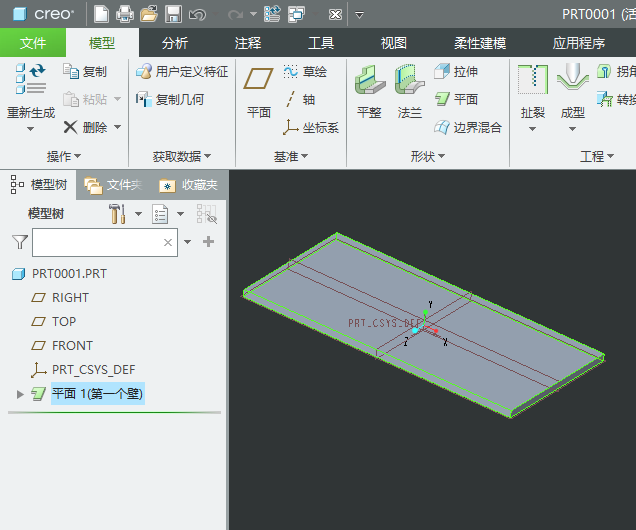636x530 pixels.
Task: Open the 重新生成 dropdown arrow
Action: (x=30, y=129)
